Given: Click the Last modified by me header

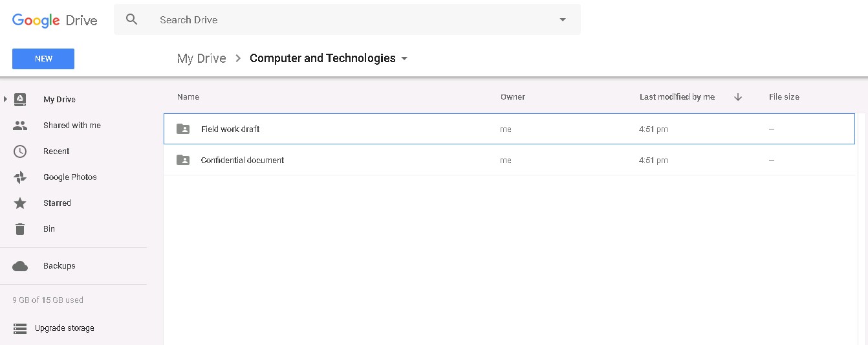Looking at the screenshot, I should pyautogui.click(x=677, y=97).
